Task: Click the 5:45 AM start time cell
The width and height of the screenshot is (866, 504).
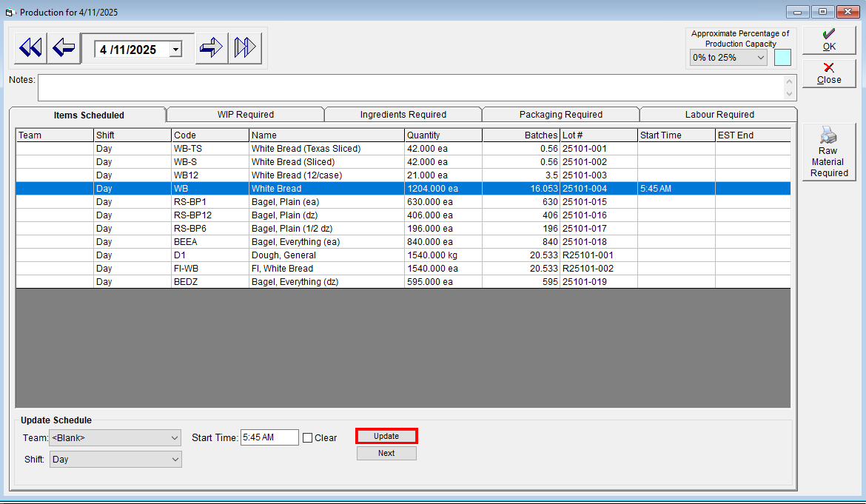Action: (x=677, y=188)
